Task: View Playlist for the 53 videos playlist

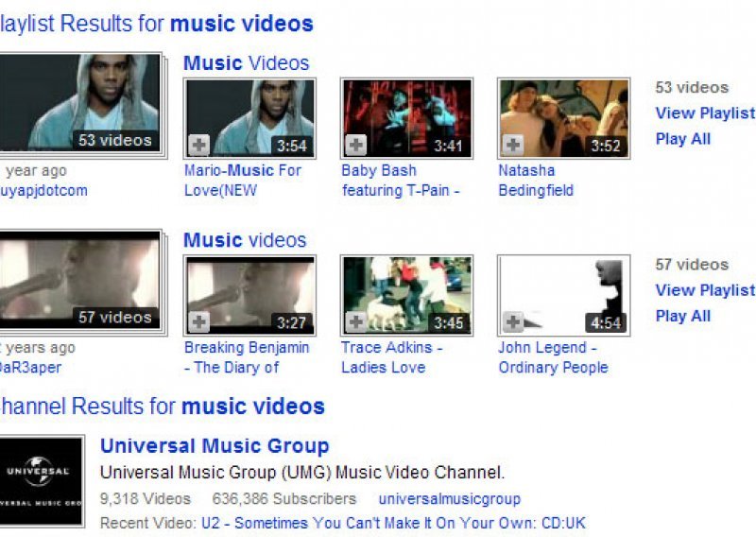Action: (705, 113)
